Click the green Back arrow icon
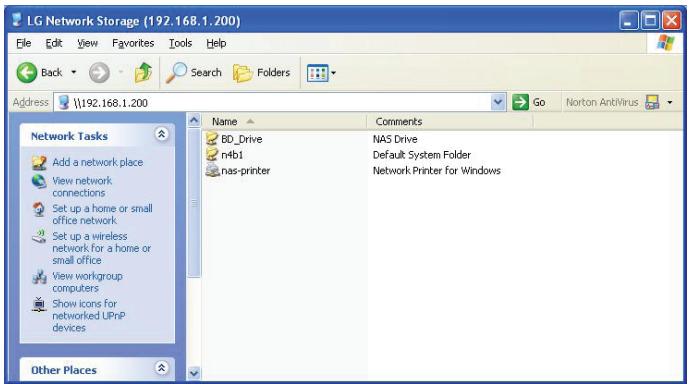Screen dimensions: 690x384 (26, 73)
